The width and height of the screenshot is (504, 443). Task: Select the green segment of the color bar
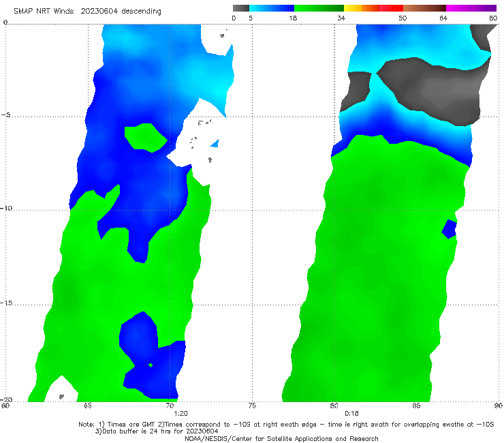tap(319, 8)
